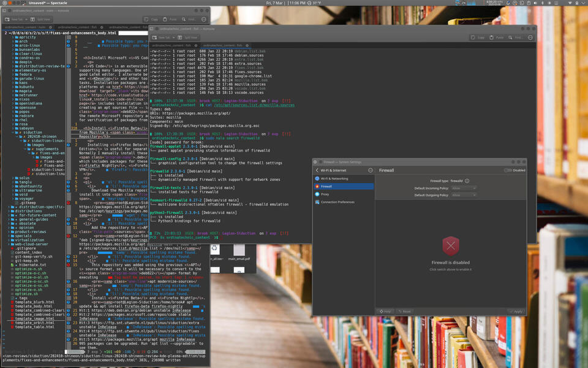
Task: Open the System Settings sidebar hamburger menu
Action: click(371, 170)
